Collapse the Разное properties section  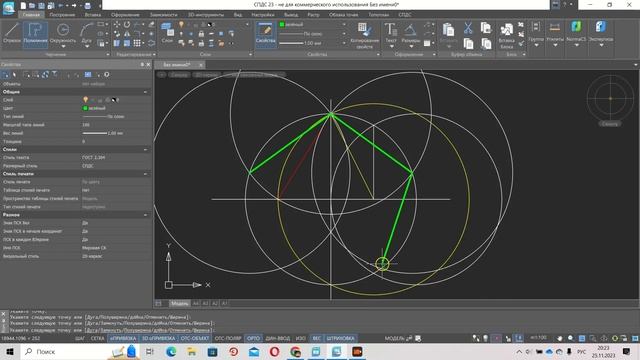[x=145, y=215]
